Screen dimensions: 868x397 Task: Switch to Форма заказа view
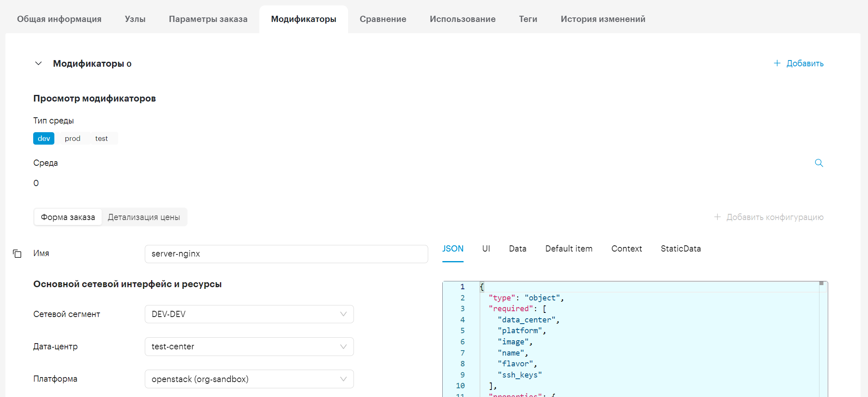coord(68,217)
